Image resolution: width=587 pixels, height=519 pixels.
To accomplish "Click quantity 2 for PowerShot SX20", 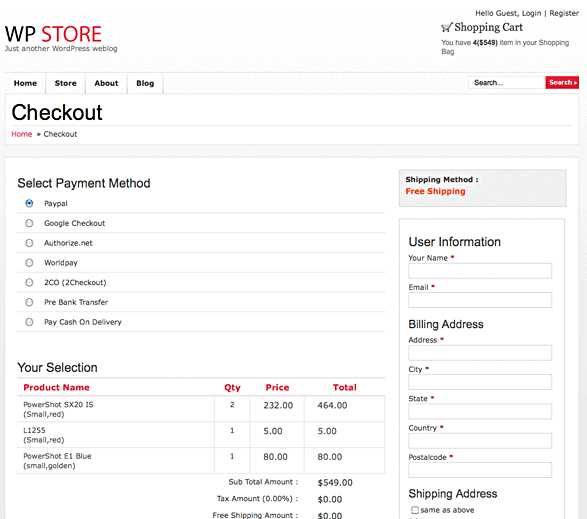I will tap(232, 405).
